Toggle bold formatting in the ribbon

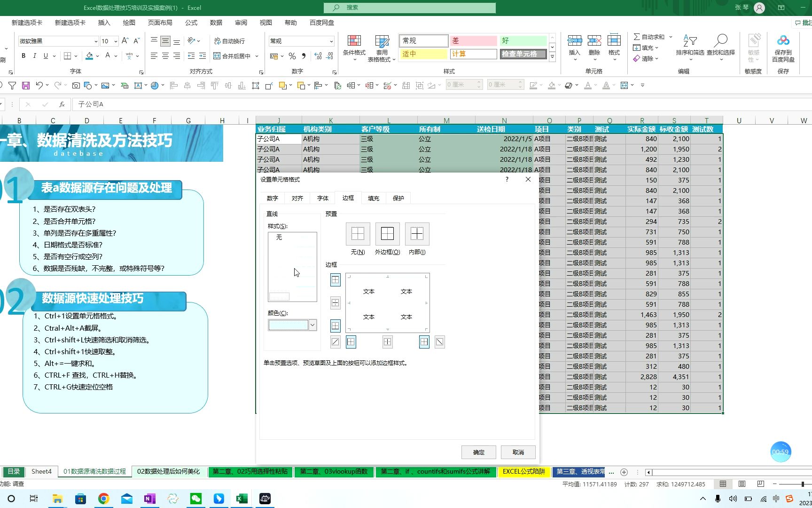(x=23, y=56)
